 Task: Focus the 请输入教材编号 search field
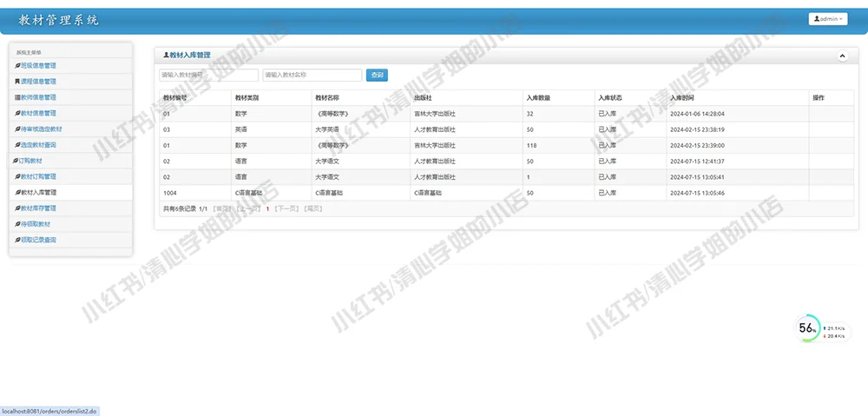pyautogui.click(x=208, y=75)
